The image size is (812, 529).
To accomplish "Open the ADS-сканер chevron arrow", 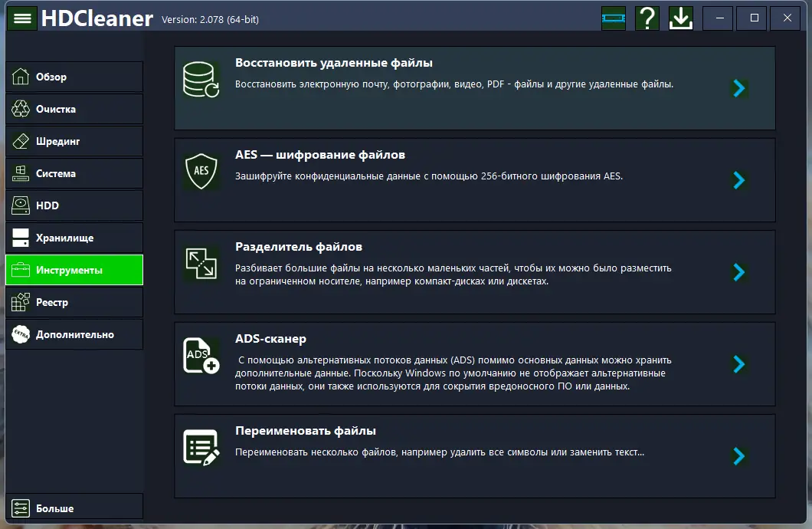I will pos(738,364).
